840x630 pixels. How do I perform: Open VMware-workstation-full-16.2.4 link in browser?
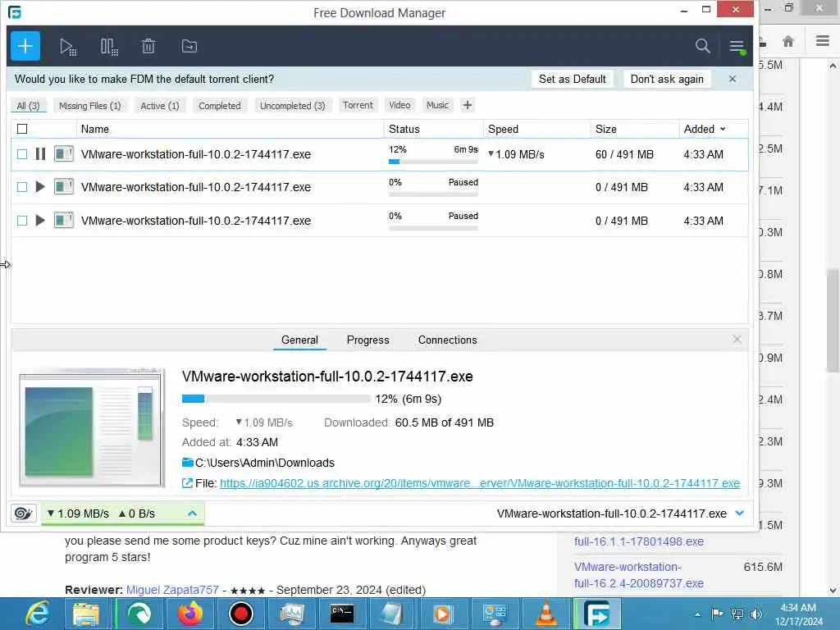[x=638, y=575]
